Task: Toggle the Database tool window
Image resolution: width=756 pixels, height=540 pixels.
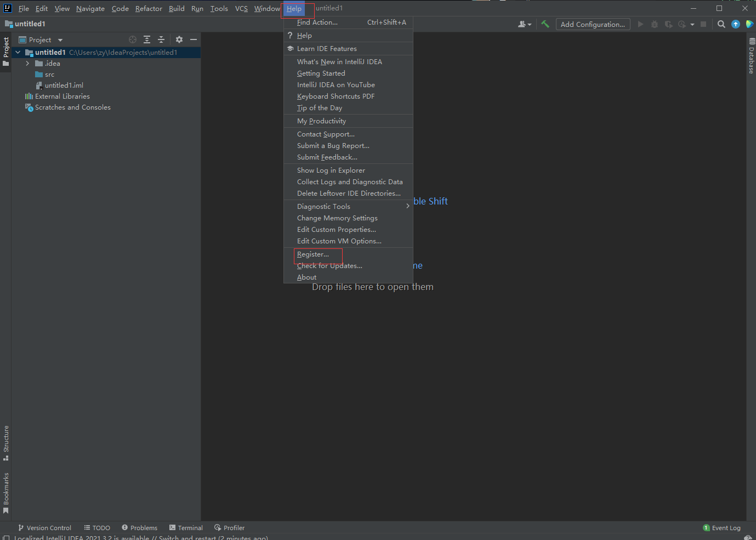Action: click(x=752, y=56)
